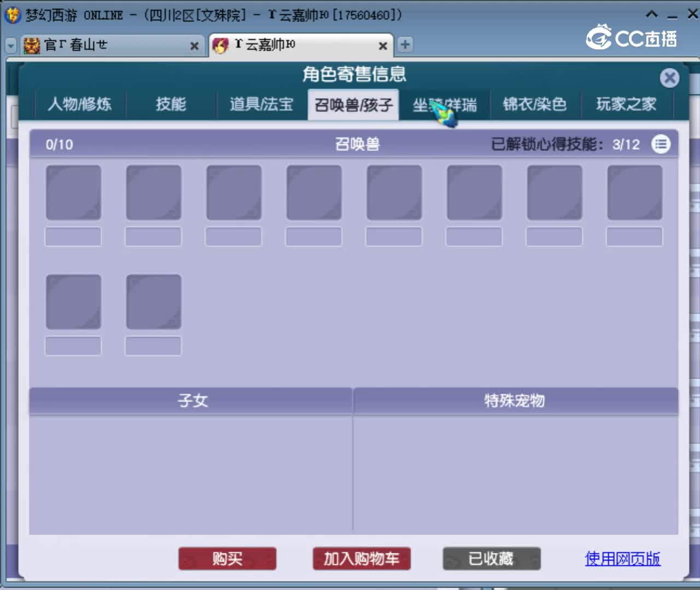Go to the 玩家之家 tab

tap(626, 104)
